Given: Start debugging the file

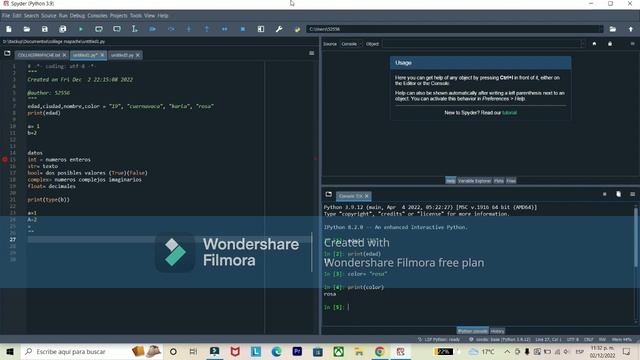Looking at the screenshot, I should coord(153,29).
